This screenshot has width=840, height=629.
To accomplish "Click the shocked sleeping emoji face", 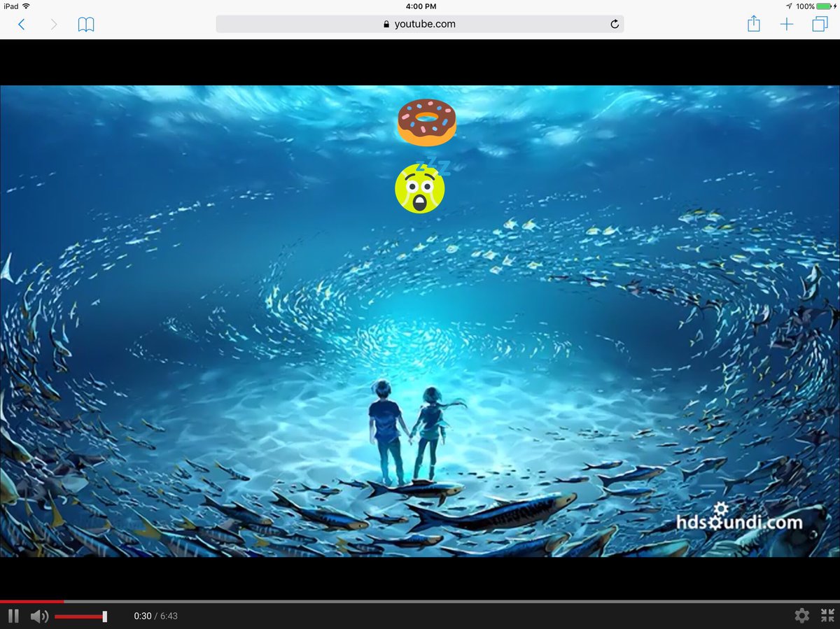I will (x=421, y=187).
